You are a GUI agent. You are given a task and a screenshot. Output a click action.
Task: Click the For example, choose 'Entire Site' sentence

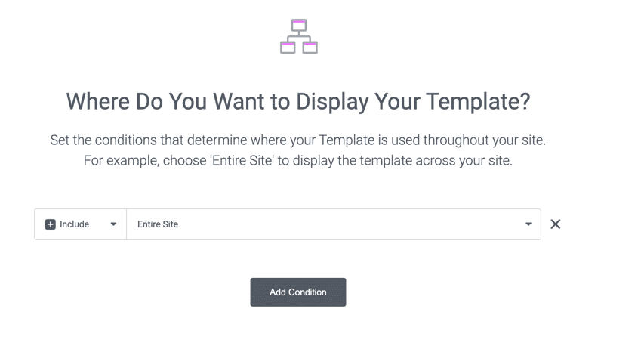pyautogui.click(x=298, y=160)
